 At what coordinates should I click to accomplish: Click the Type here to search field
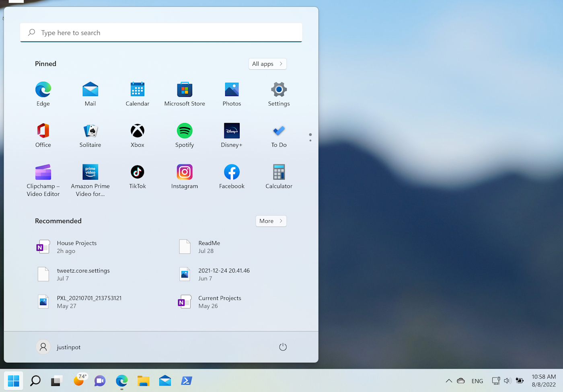point(161,33)
